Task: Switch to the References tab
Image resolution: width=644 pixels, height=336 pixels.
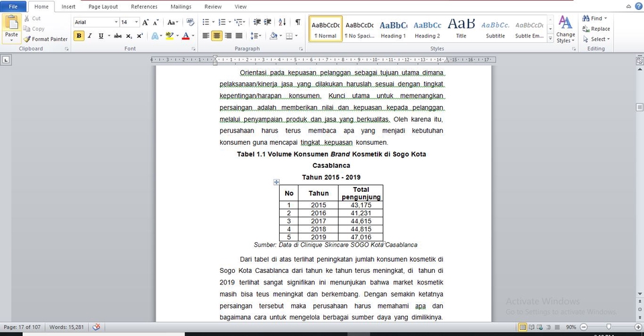Action: coord(144,7)
